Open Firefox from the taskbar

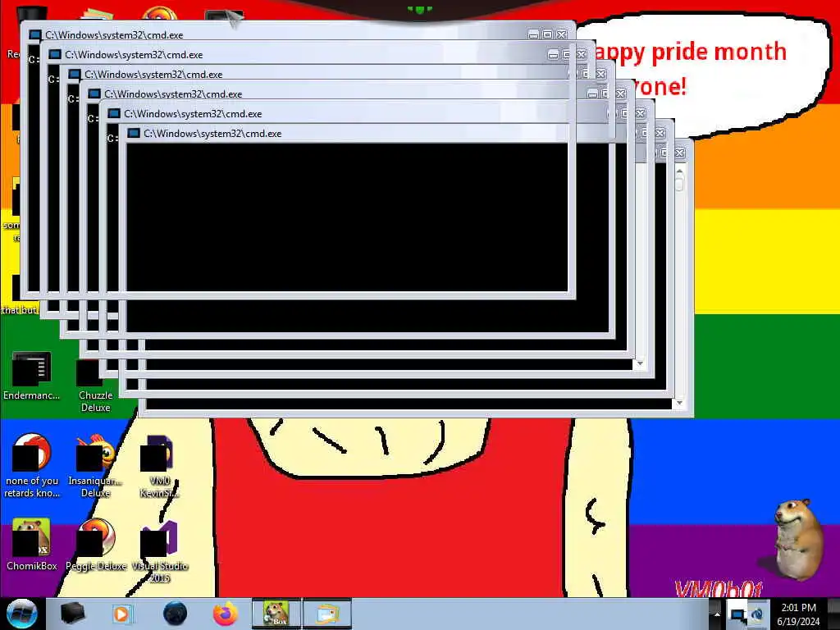coord(226,614)
